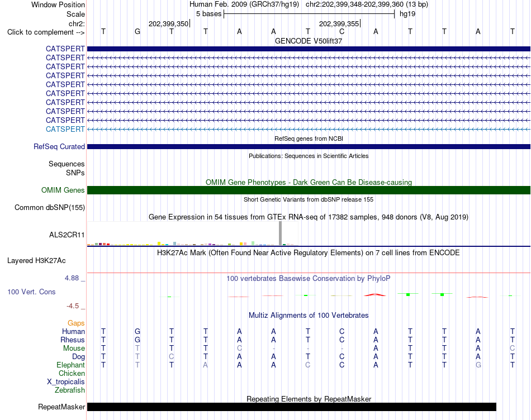Click the Mouse alignment row label
Image resolution: width=531 pixels, height=420 pixels.
74,349
